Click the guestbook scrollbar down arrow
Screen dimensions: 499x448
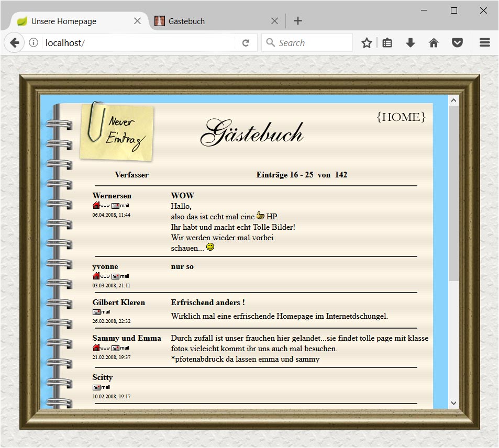click(453, 403)
